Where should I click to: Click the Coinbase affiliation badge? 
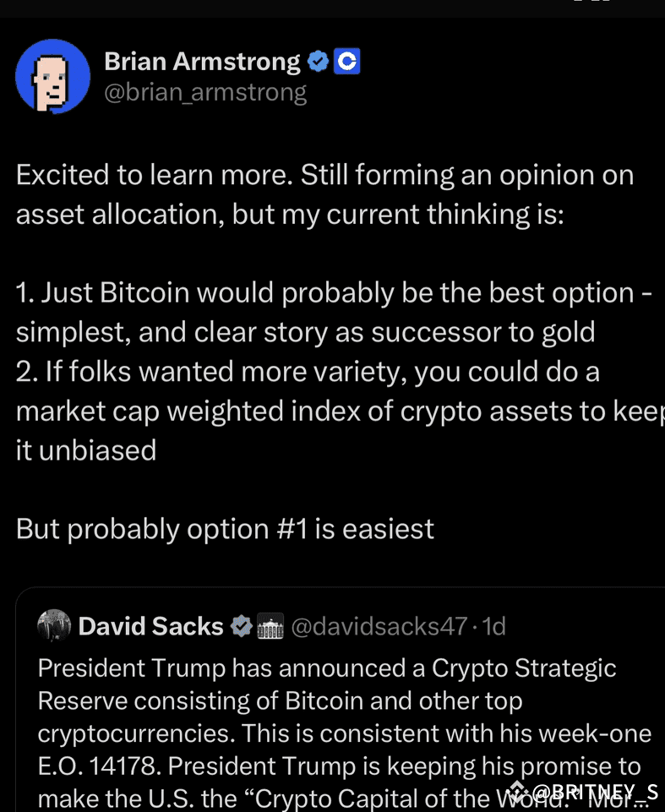347,62
